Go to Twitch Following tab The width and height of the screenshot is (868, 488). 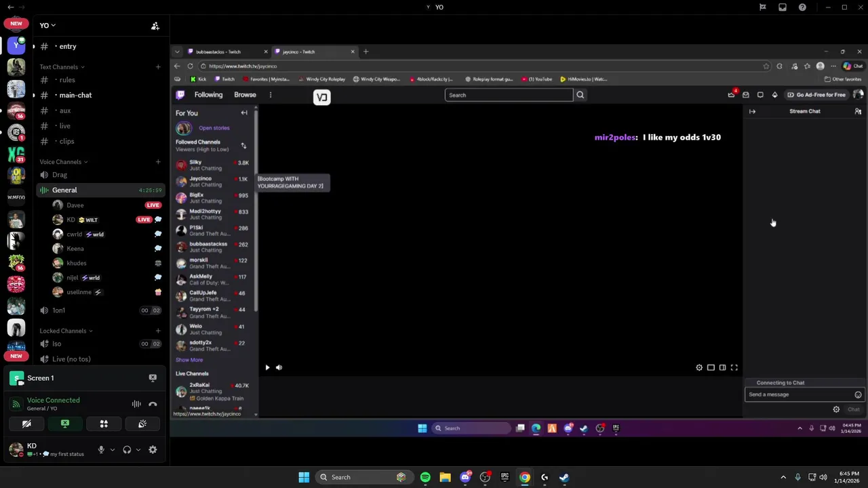pos(208,95)
